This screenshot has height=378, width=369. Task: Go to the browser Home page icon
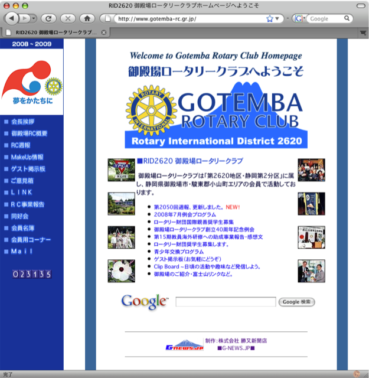87,18
